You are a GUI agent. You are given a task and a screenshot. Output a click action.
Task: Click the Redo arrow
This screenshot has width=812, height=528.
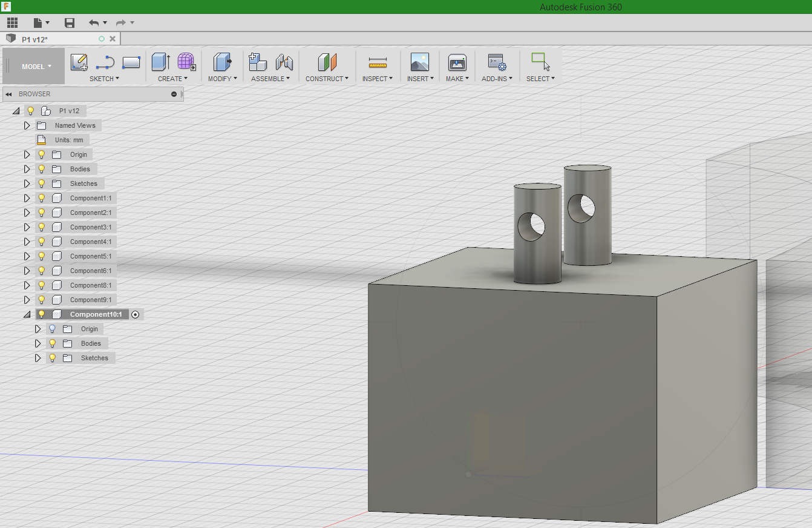coord(121,23)
